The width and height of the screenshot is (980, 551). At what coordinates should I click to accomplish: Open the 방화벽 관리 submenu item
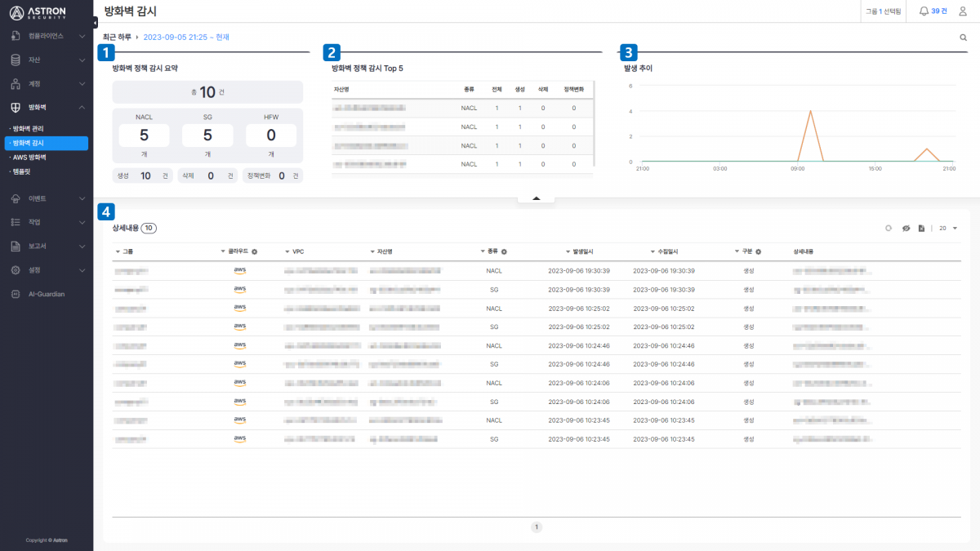(x=28, y=129)
